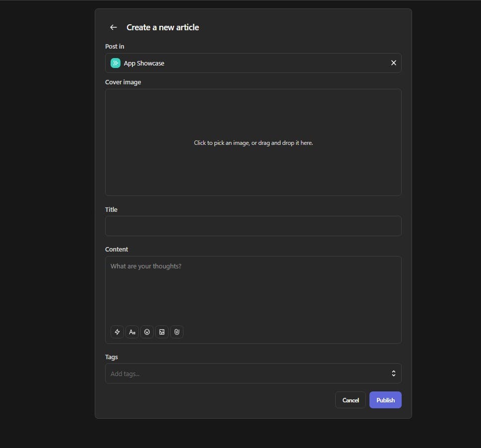Insert an image into the content
481x448 pixels.
162,332
